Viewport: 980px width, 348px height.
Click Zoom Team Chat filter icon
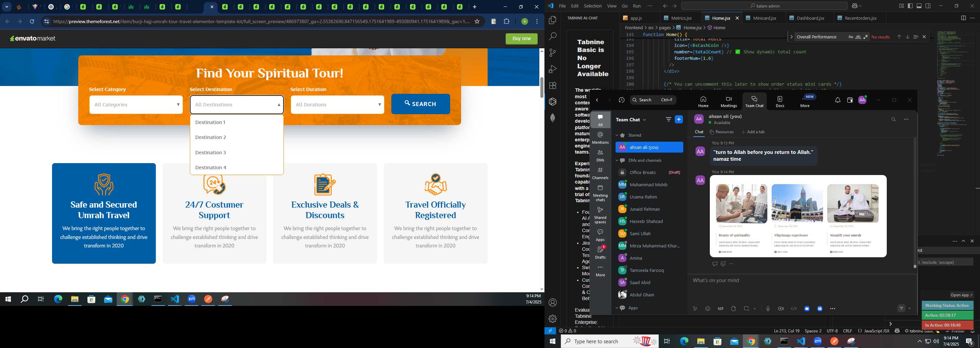(668, 120)
